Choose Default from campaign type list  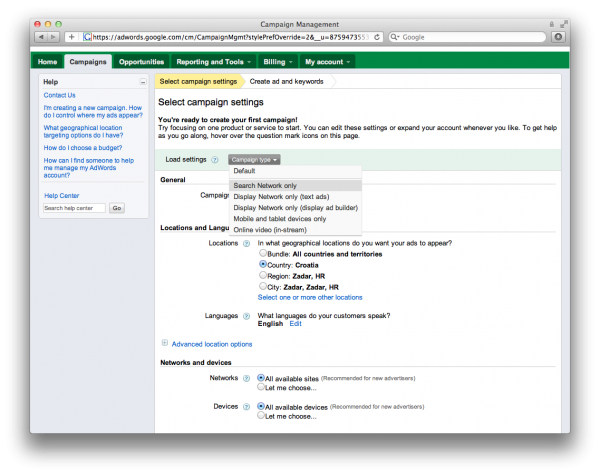(295, 171)
